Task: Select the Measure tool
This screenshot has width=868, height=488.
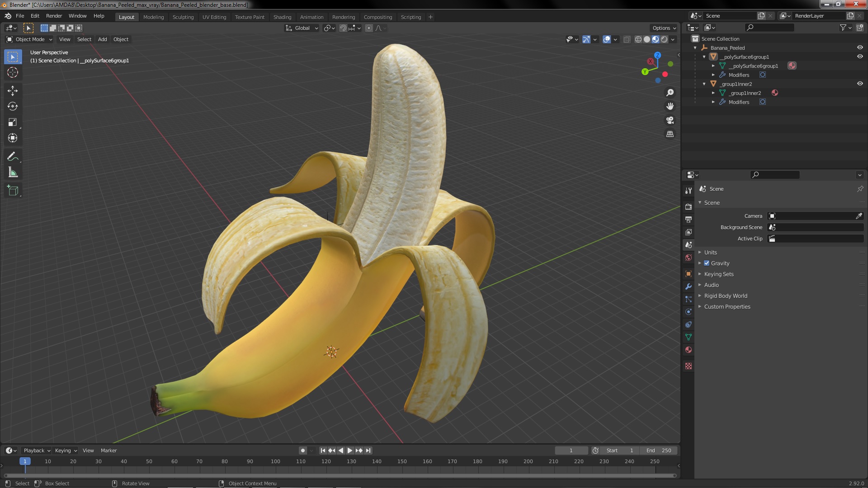Action: (x=13, y=173)
